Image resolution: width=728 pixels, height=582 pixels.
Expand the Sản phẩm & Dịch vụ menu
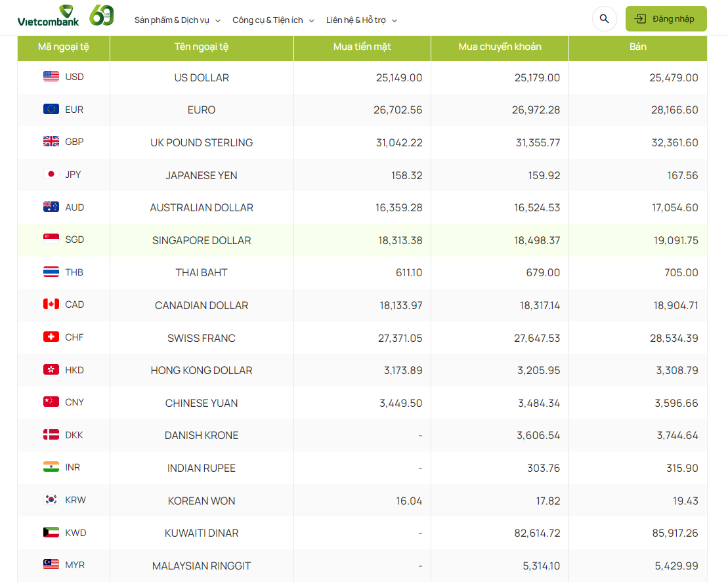pyautogui.click(x=177, y=20)
